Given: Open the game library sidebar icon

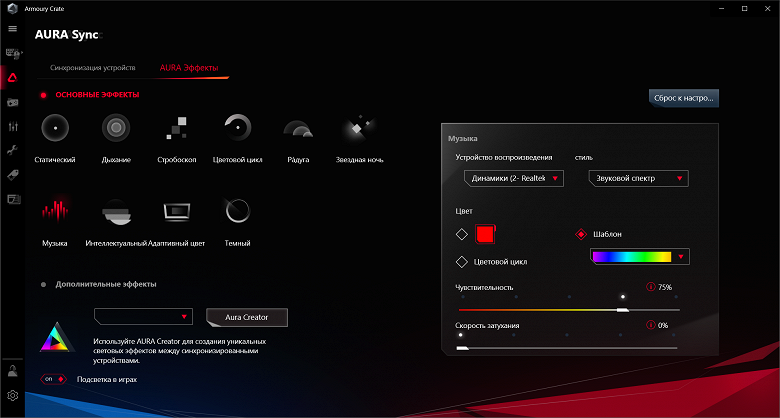Looking at the screenshot, I should (13, 102).
